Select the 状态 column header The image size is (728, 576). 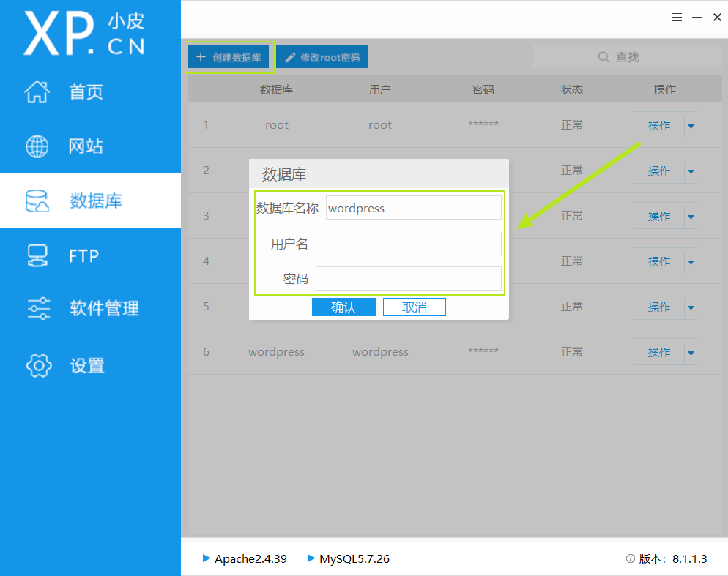coord(572,89)
